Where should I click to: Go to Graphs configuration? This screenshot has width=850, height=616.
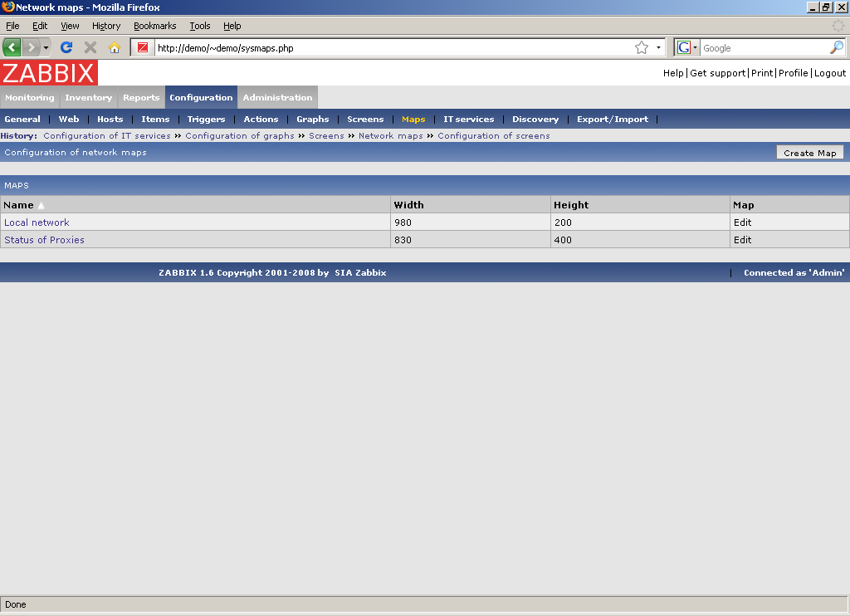[313, 120]
